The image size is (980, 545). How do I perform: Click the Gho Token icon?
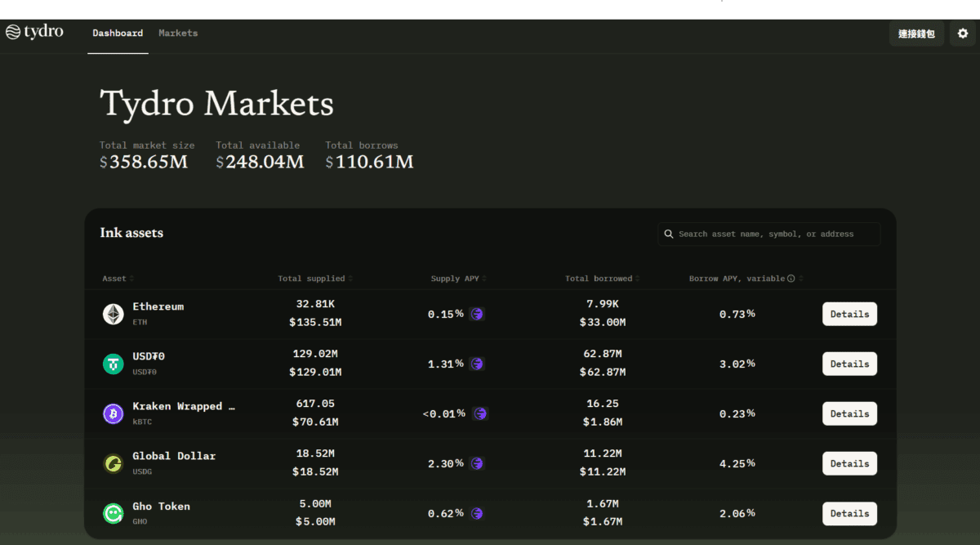click(x=113, y=513)
